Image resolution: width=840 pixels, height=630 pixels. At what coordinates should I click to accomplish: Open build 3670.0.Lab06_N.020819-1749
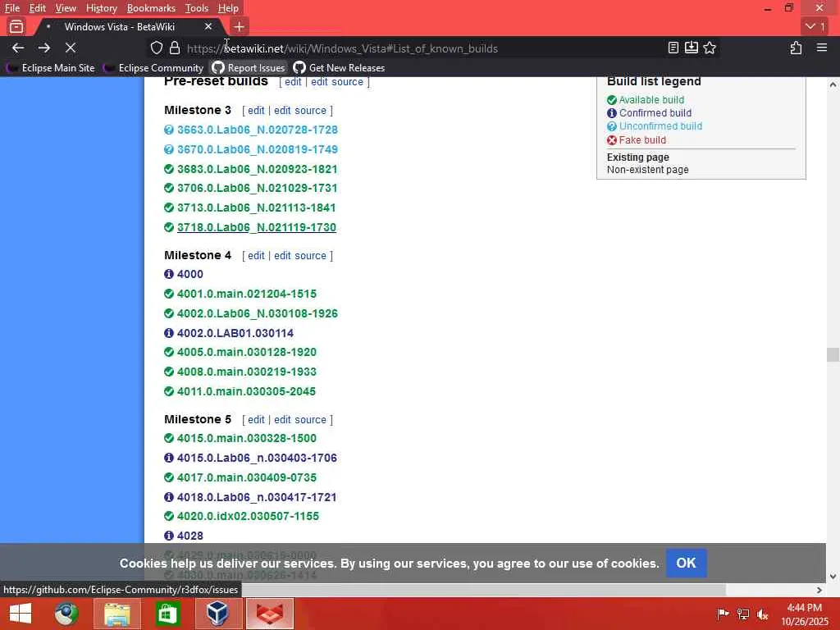pos(257,149)
